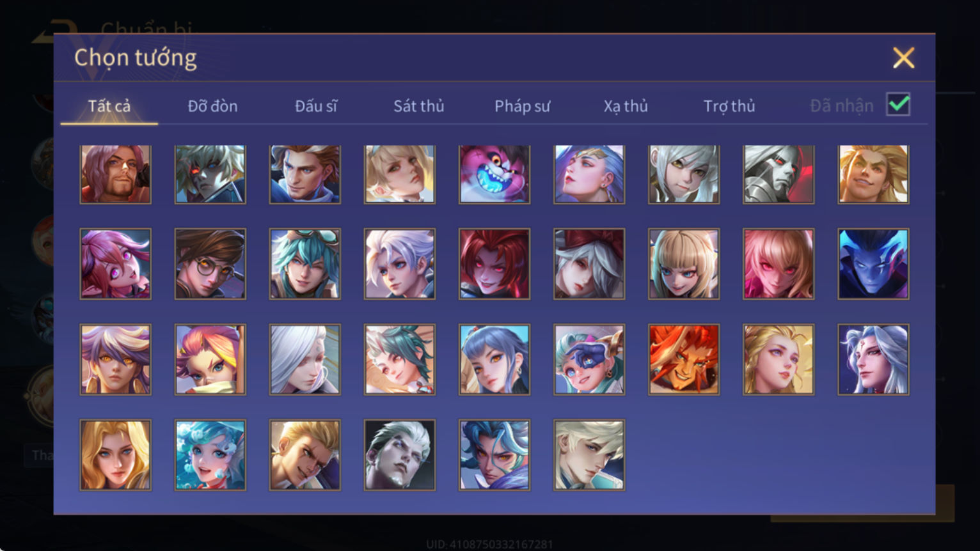Screen dimensions: 980x551
Task: Select the bubble-haired blue mermaid girl
Action: point(210,455)
